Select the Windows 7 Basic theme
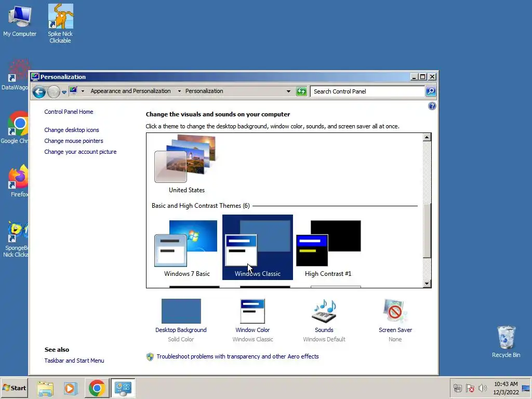This screenshot has height=399, width=532. [x=187, y=248]
